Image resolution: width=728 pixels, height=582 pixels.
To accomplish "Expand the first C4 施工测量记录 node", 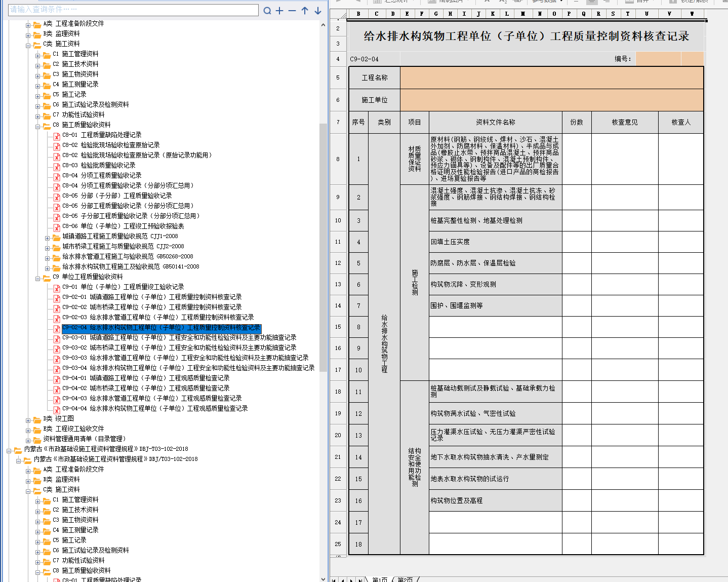I will click(38, 86).
